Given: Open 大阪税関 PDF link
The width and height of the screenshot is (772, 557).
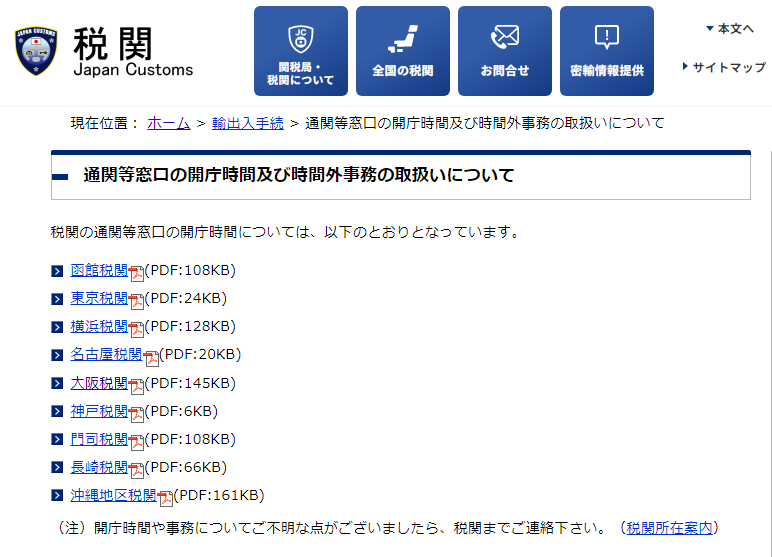Looking at the screenshot, I should (99, 383).
